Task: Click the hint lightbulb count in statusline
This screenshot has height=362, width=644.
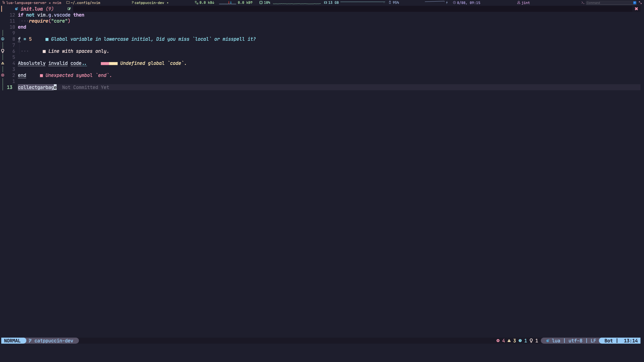Action: pos(531,341)
